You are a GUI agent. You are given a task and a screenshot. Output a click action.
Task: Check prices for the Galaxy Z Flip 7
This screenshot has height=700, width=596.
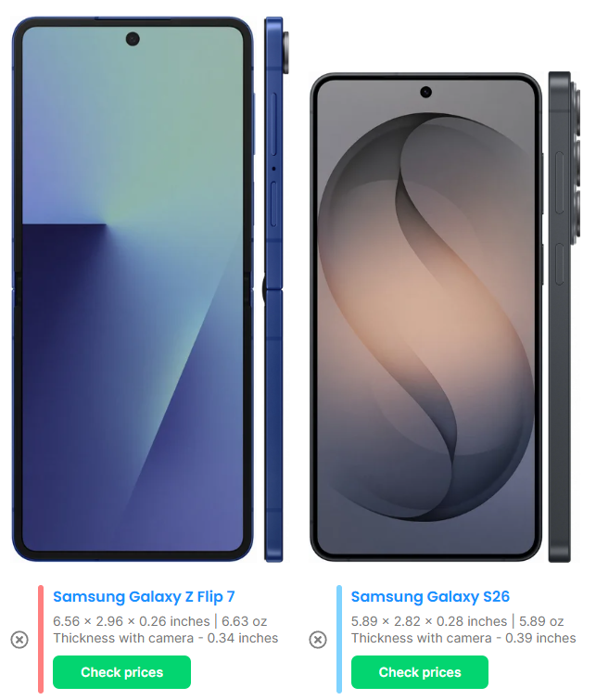coord(121,672)
